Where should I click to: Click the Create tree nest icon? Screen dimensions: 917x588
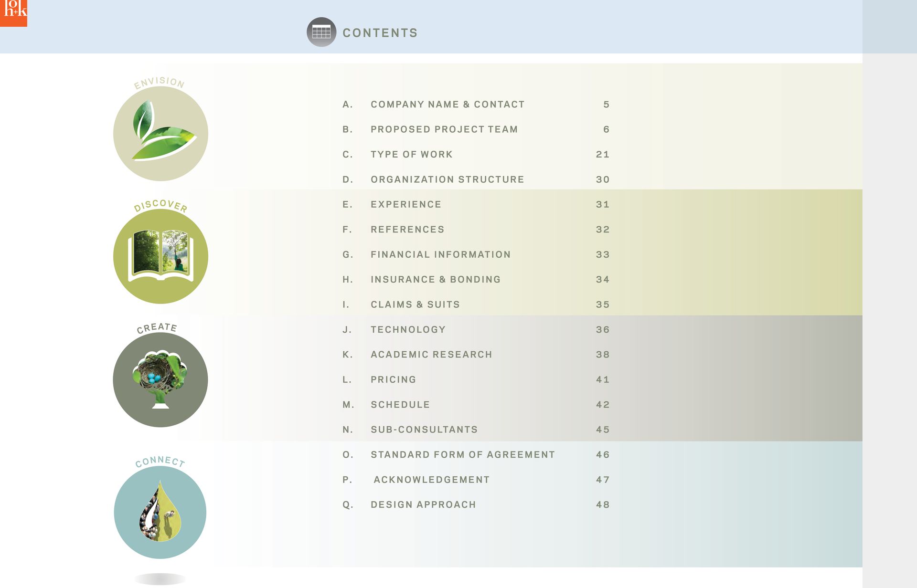160,379
